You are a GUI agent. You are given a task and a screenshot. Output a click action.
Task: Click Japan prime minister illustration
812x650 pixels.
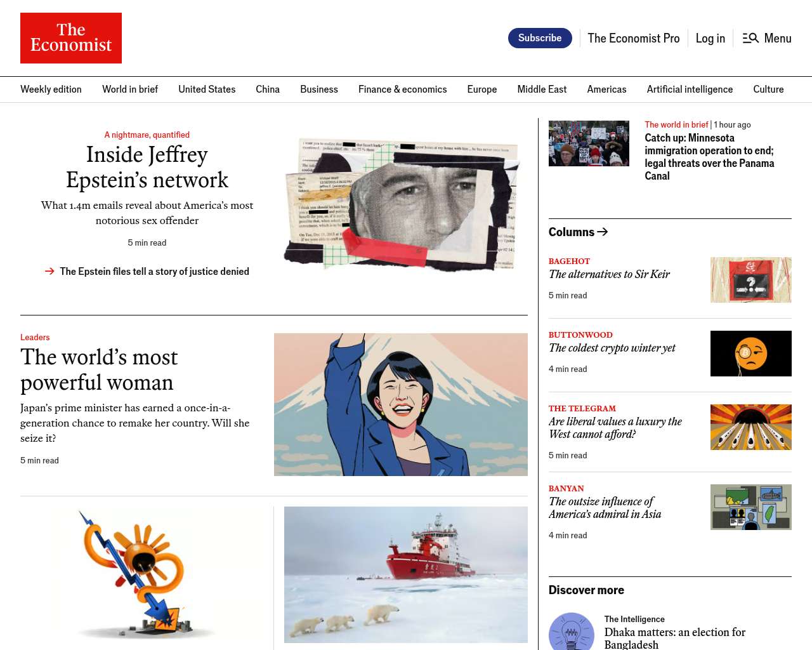401,404
